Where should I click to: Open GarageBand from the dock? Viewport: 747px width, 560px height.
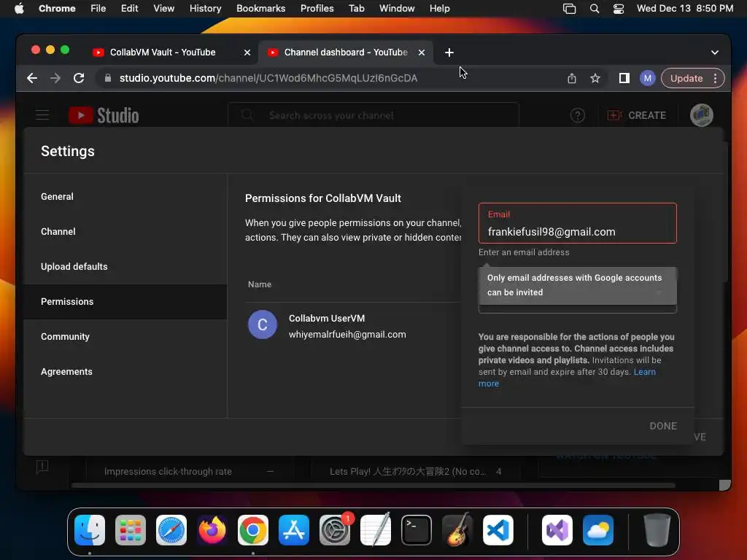coord(457,530)
